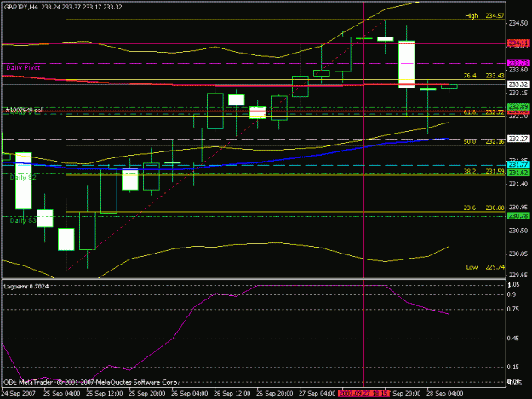Click the green 231.62 price tag
Screen dimensions: 532x399
tap(518, 173)
